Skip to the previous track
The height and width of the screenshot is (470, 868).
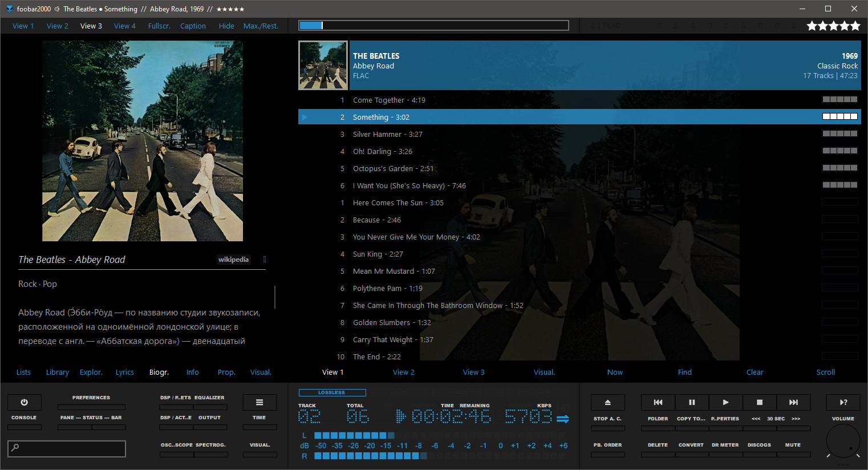pyautogui.click(x=658, y=402)
